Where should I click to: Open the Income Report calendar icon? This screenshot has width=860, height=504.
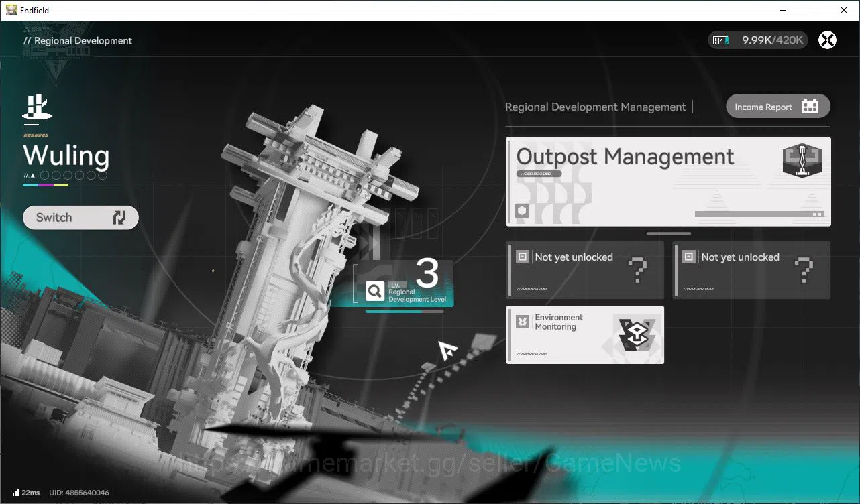[x=810, y=107]
